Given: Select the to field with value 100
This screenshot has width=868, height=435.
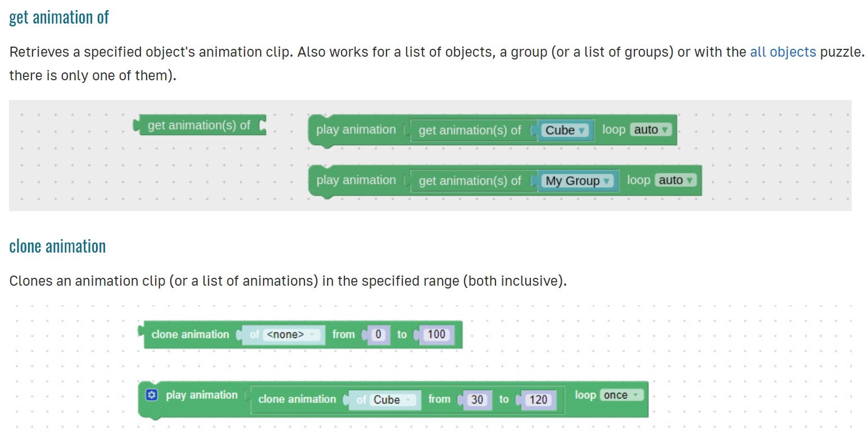Looking at the screenshot, I should coord(436,335).
